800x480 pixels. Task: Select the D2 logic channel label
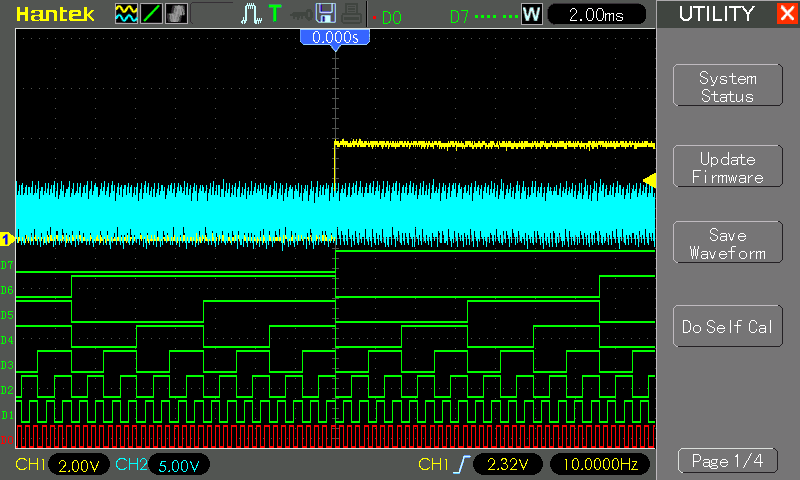[7, 390]
